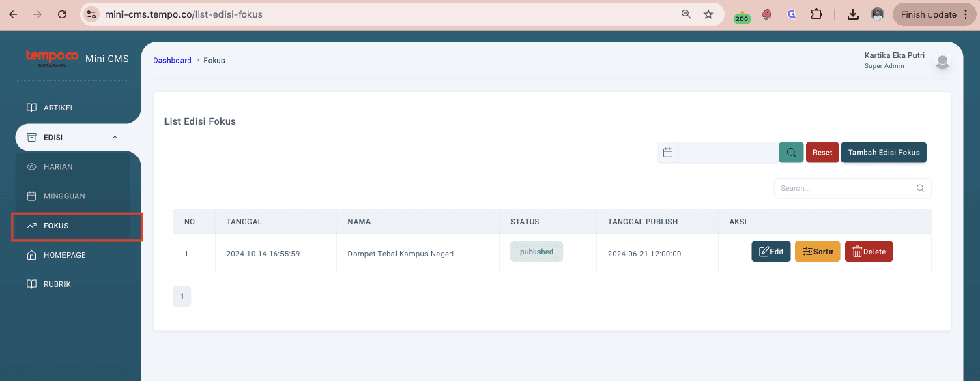Image resolution: width=980 pixels, height=381 pixels.
Task: Click the tempo.co logo
Action: pos(53,58)
